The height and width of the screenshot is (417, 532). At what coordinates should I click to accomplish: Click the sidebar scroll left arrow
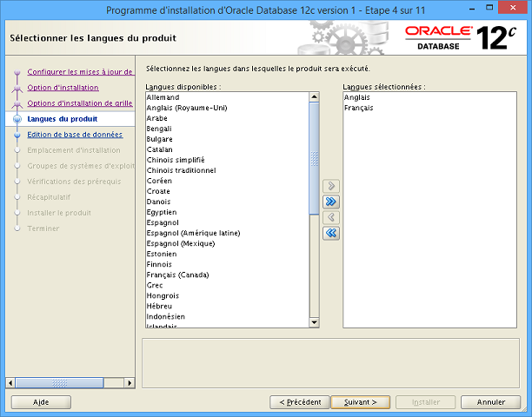[10, 383]
